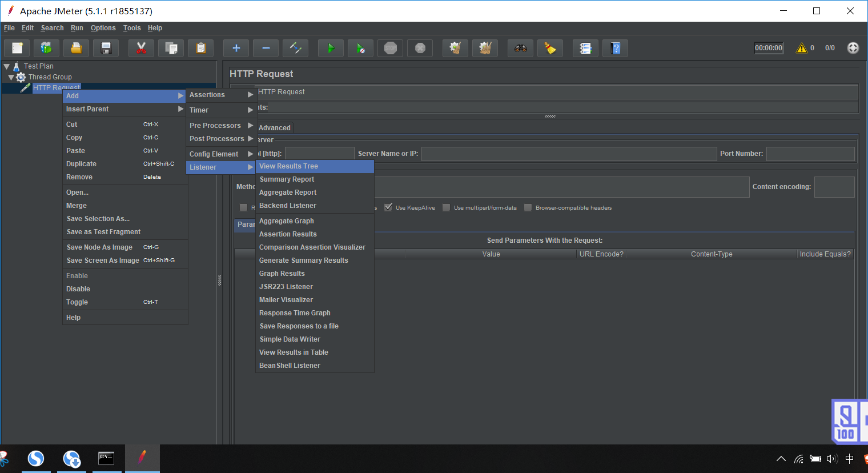
Task: Collapse the Thread Group tree node
Action: pyautogui.click(x=11, y=77)
